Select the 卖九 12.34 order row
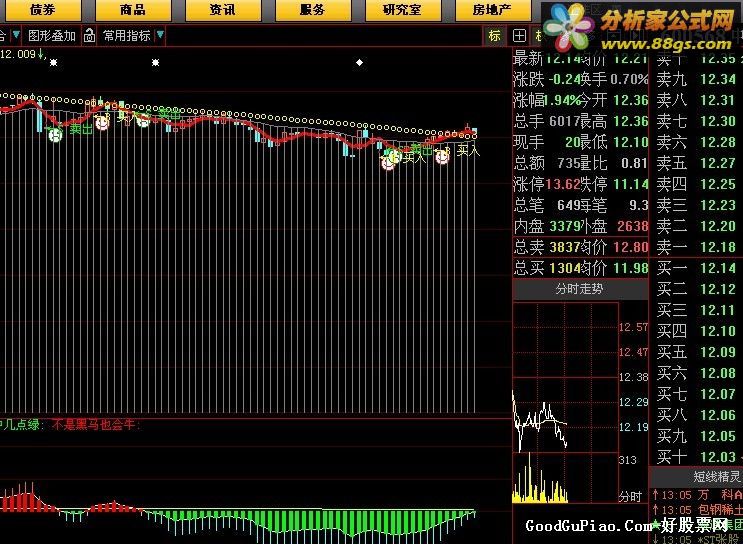Image resolution: width=743 pixels, height=544 pixels. point(697,80)
